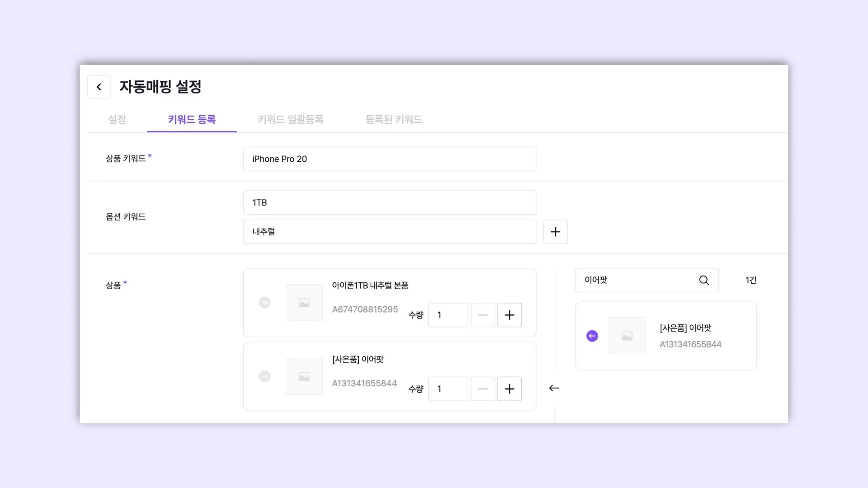Click the black left arrow beside product list

click(554, 388)
